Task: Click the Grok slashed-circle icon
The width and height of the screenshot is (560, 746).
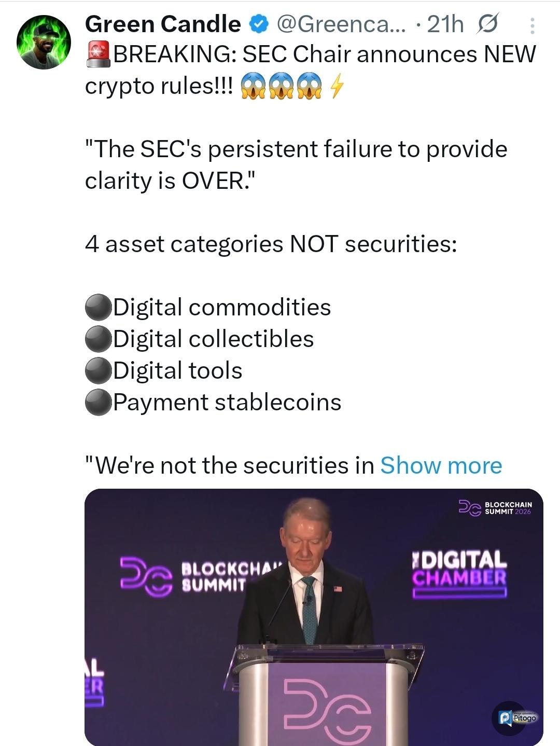Action: (x=487, y=24)
